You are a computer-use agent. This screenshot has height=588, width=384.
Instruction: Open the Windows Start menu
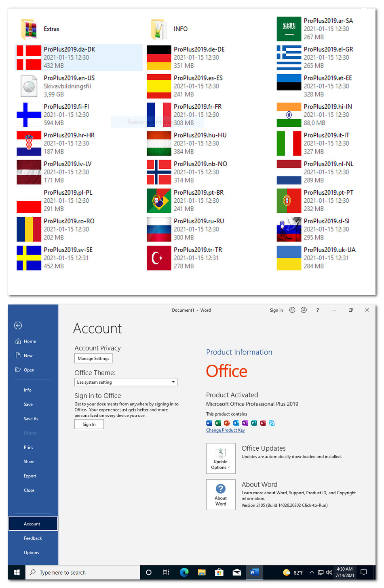[17, 572]
